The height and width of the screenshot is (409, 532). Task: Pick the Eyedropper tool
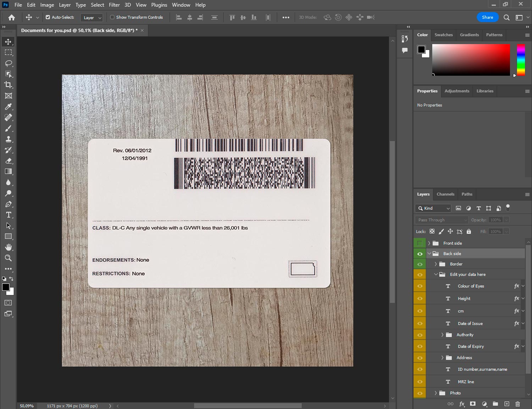[9, 107]
